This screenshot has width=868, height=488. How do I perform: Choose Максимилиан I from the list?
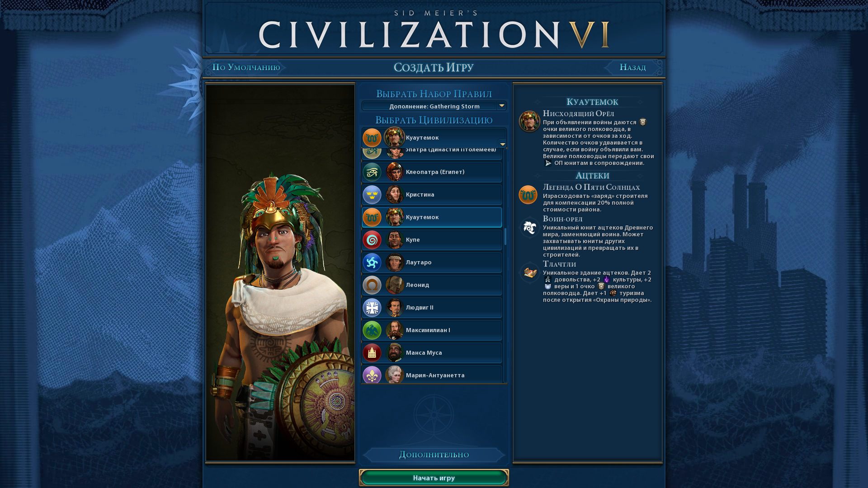432,330
